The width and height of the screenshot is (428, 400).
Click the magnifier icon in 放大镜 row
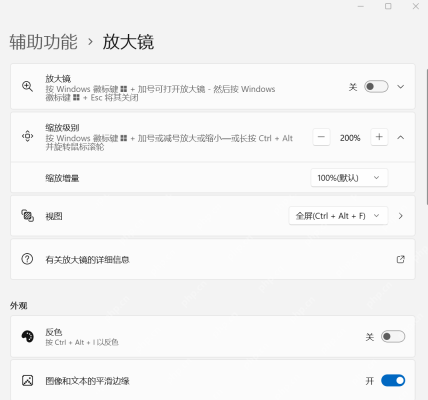point(27,87)
